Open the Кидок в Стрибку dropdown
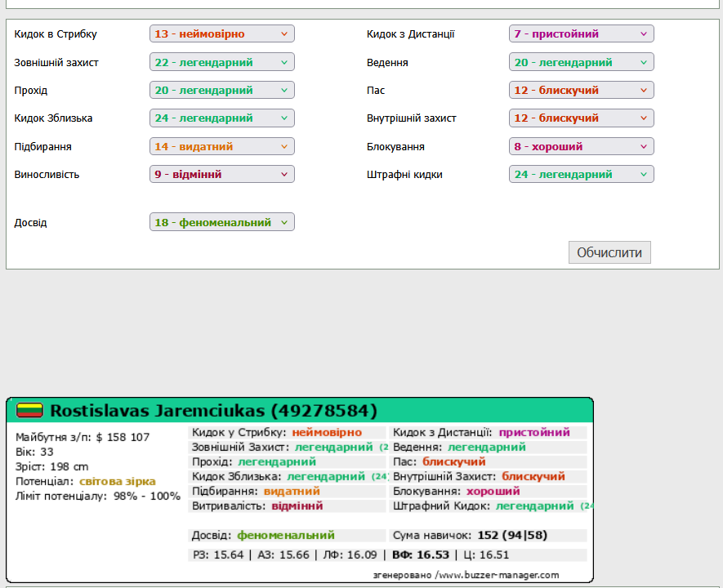The width and height of the screenshot is (723, 588). (x=221, y=33)
